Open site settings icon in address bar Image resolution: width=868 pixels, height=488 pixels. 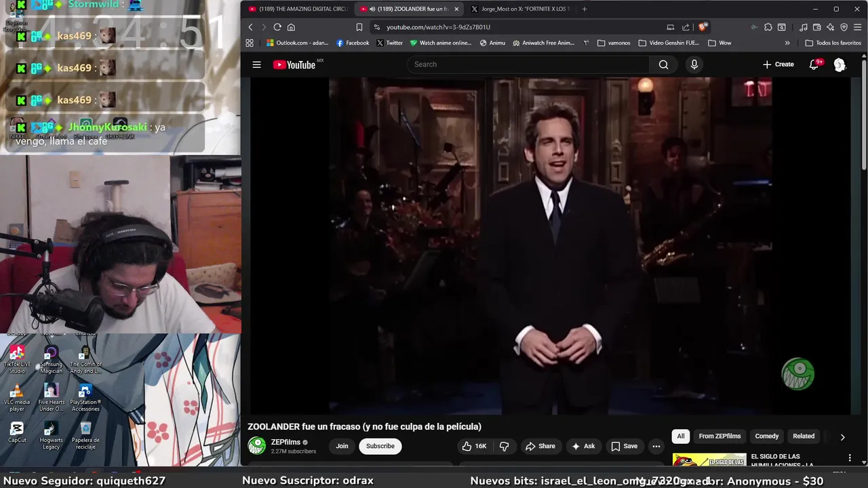[376, 27]
